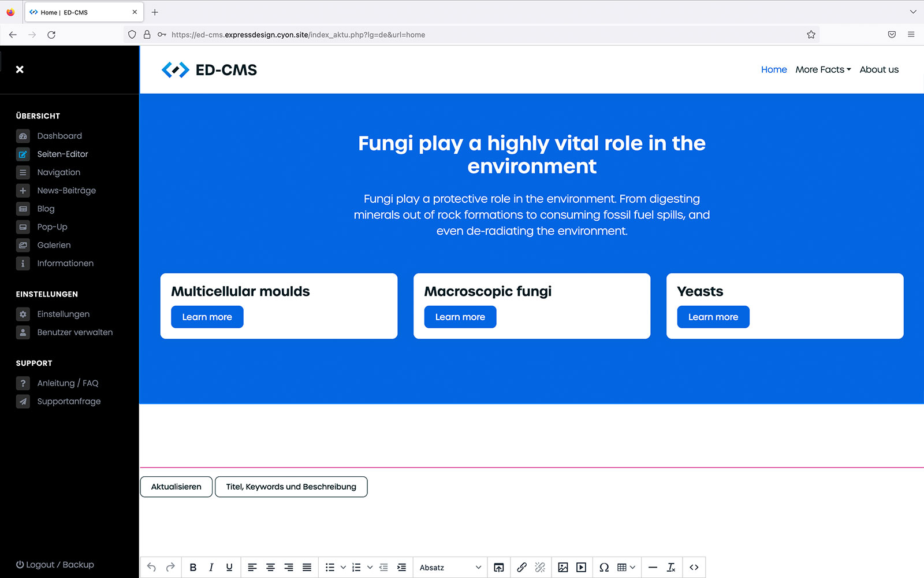
Task: Close the sidebar with the X icon
Action: pyautogui.click(x=20, y=69)
